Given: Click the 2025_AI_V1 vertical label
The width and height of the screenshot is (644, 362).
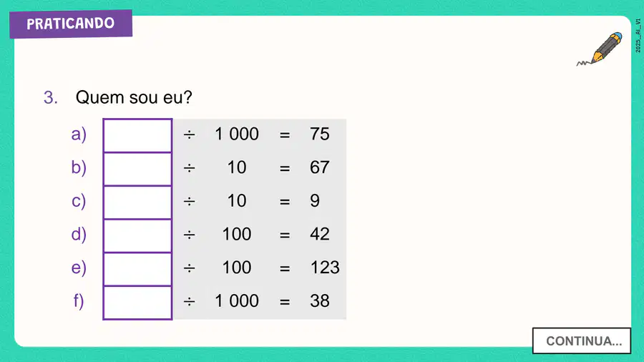Looking at the screenshot, I should coord(638,36).
